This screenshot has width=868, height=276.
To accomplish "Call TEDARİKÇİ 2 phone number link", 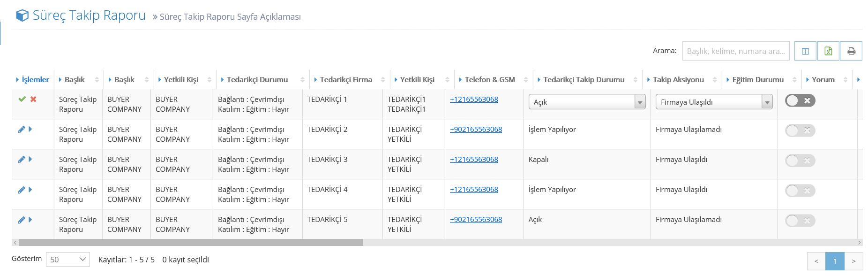I will pyautogui.click(x=476, y=129).
